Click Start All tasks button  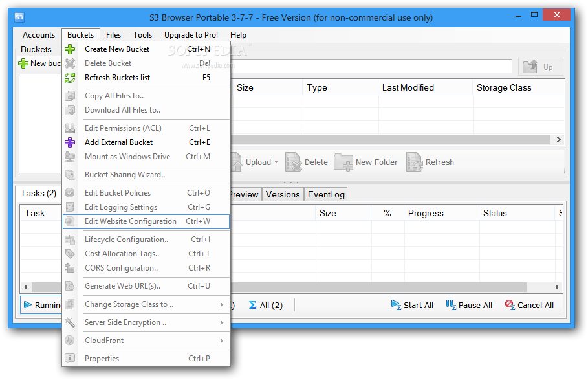(412, 305)
